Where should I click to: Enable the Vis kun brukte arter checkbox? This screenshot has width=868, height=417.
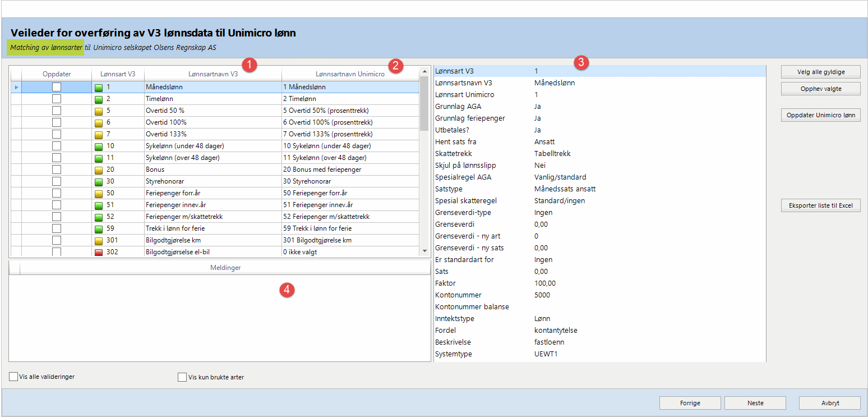pyautogui.click(x=182, y=377)
